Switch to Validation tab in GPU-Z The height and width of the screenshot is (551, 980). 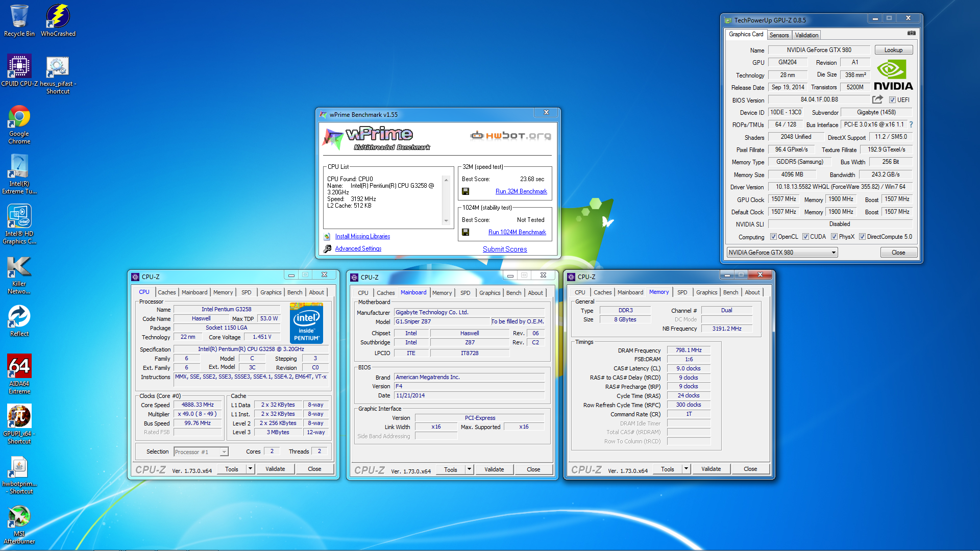coord(806,35)
